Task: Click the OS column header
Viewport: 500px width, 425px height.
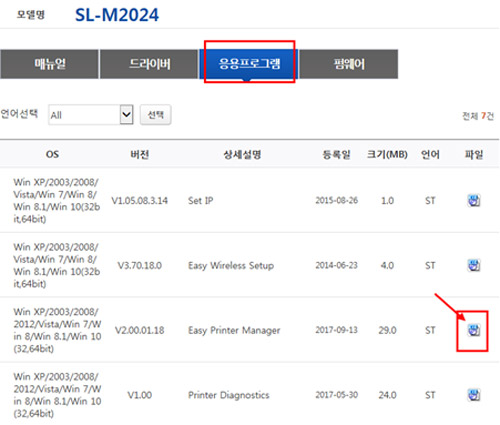Action: tap(52, 154)
